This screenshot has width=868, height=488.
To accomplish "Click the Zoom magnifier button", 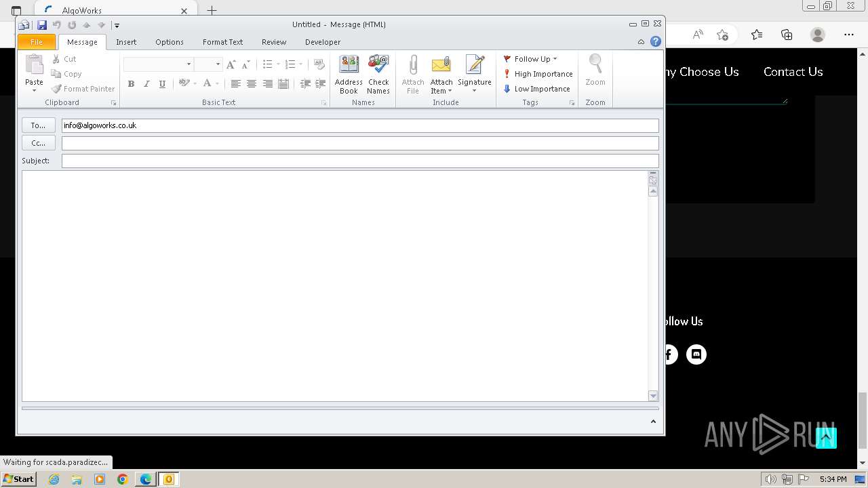I will coord(595,70).
